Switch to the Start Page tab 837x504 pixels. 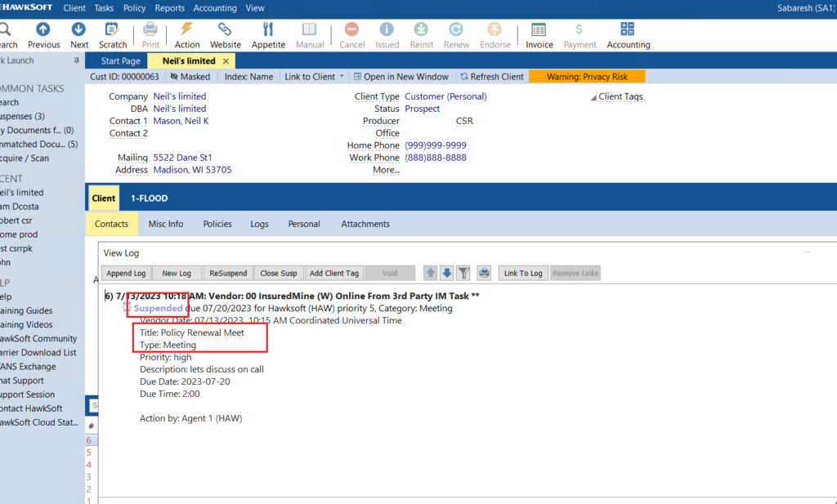(121, 60)
